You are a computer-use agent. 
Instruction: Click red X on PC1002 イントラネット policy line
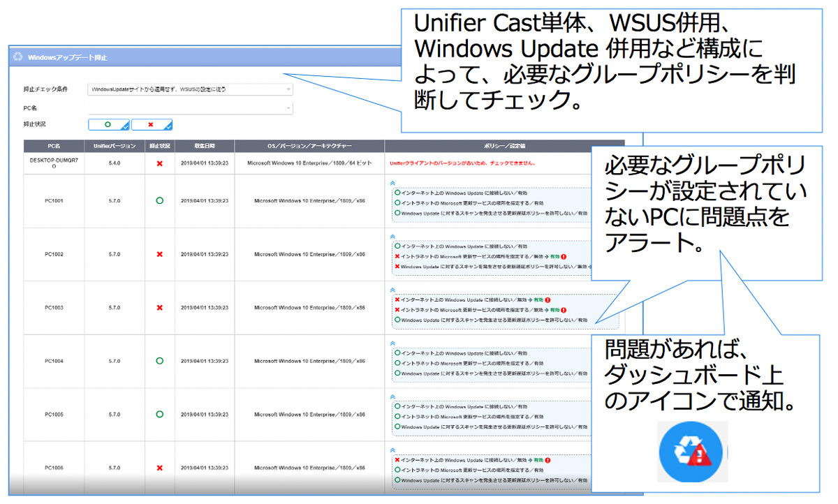click(x=397, y=256)
